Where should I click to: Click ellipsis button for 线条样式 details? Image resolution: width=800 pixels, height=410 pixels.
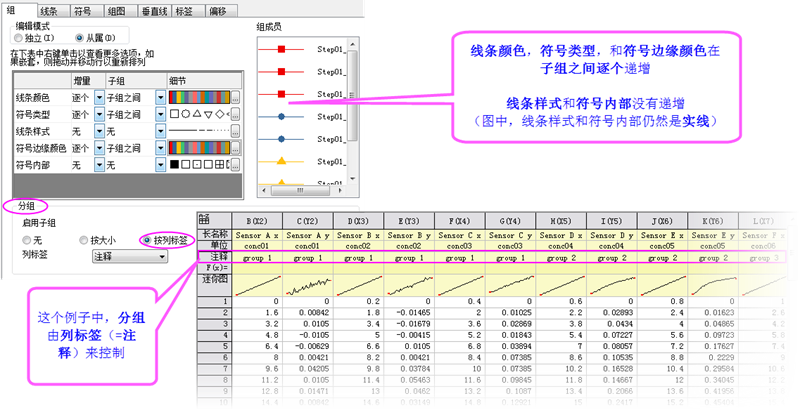tap(235, 131)
